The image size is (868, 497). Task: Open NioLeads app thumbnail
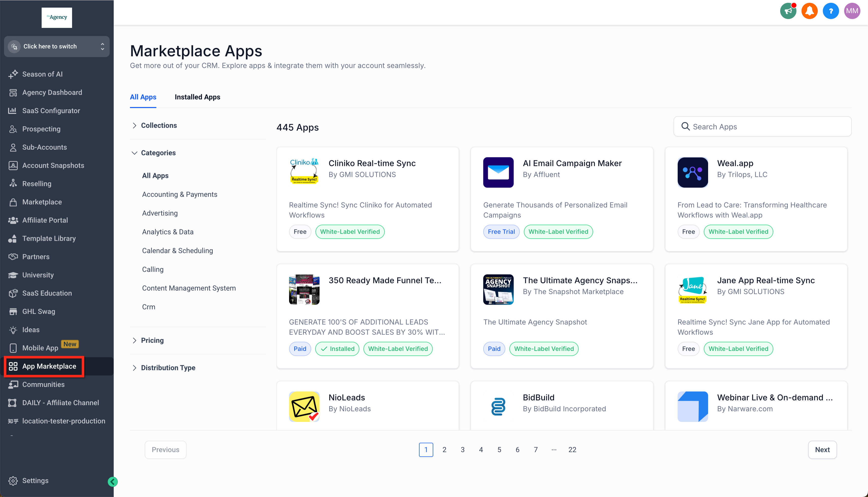(304, 406)
